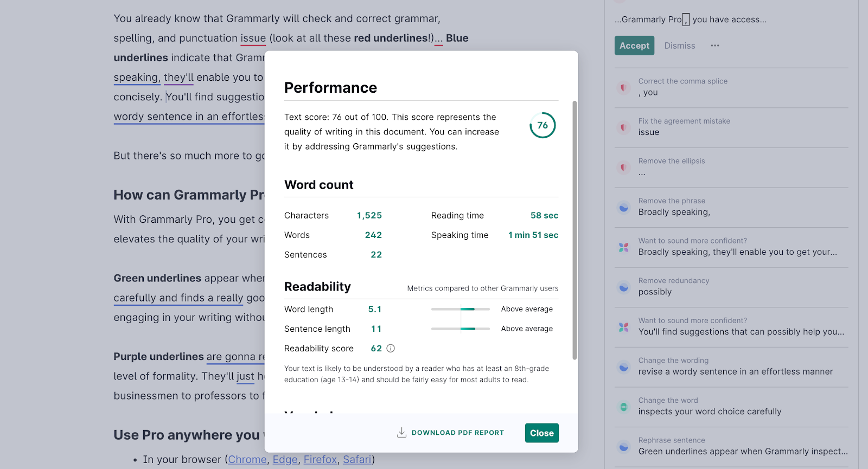Screen dimensions: 868x469
Task: Open the Firefox browser link
Action: coord(320,459)
